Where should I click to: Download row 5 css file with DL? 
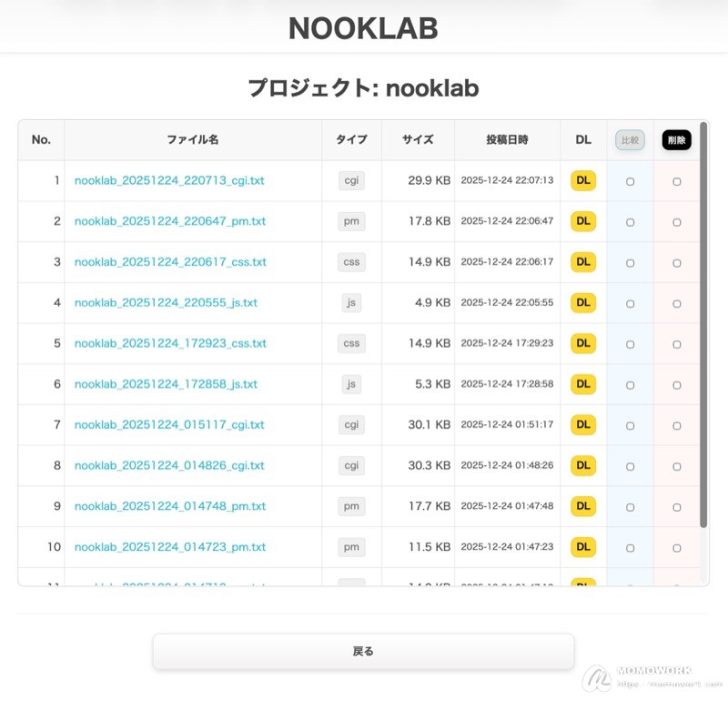583,343
